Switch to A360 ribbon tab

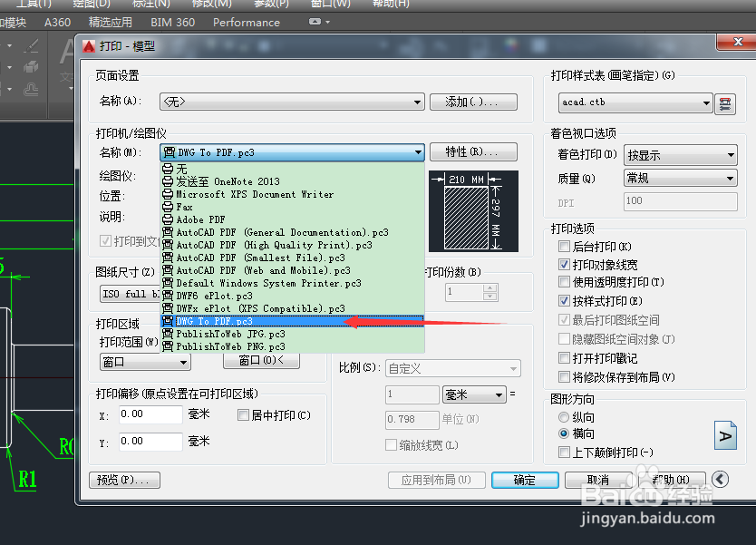[57, 22]
